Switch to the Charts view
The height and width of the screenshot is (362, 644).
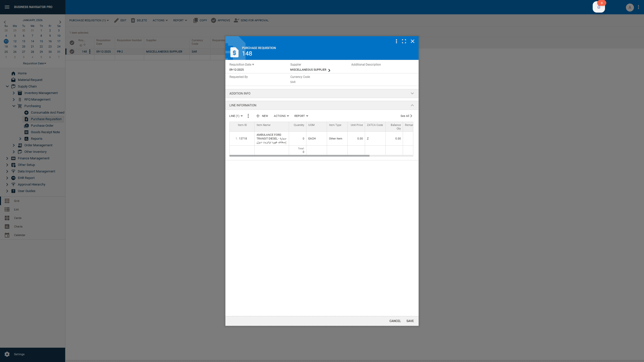coord(18,227)
